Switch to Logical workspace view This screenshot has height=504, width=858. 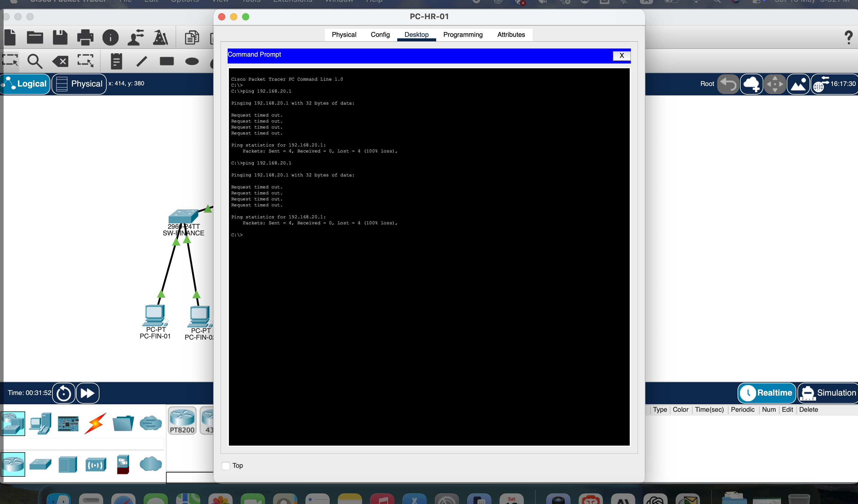pyautogui.click(x=25, y=84)
